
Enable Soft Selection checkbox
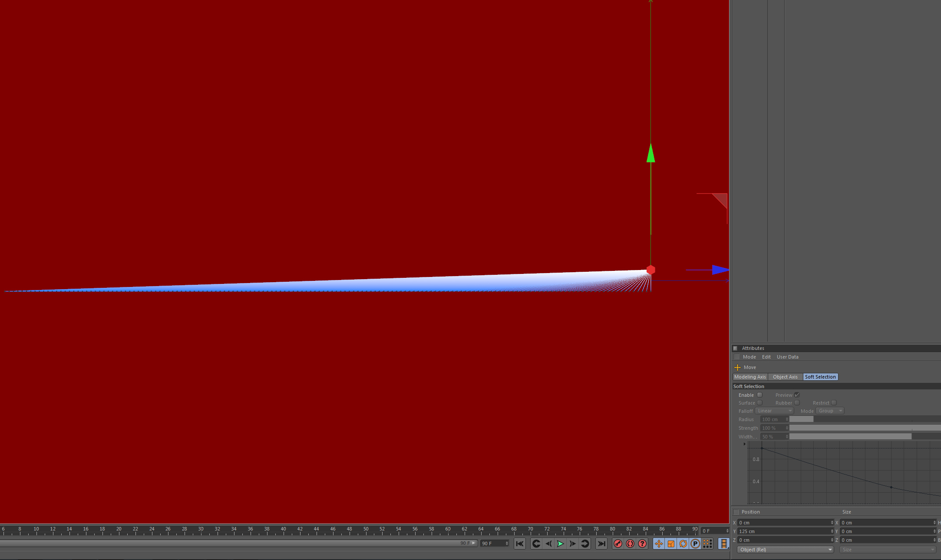tap(759, 395)
